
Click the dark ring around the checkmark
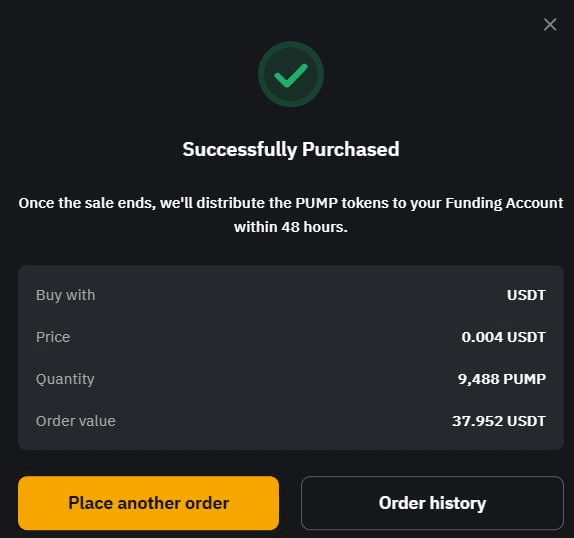(x=264, y=75)
